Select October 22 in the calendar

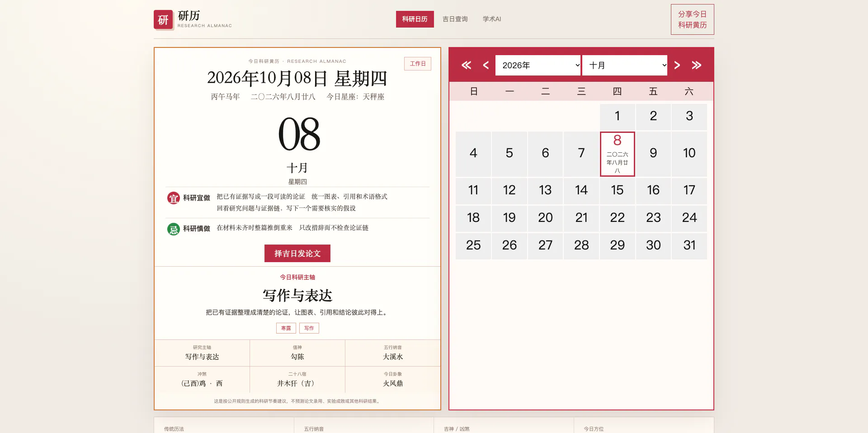(x=618, y=218)
